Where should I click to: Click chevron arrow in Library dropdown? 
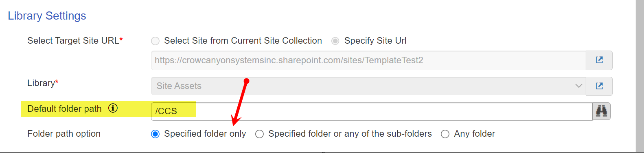(x=578, y=86)
